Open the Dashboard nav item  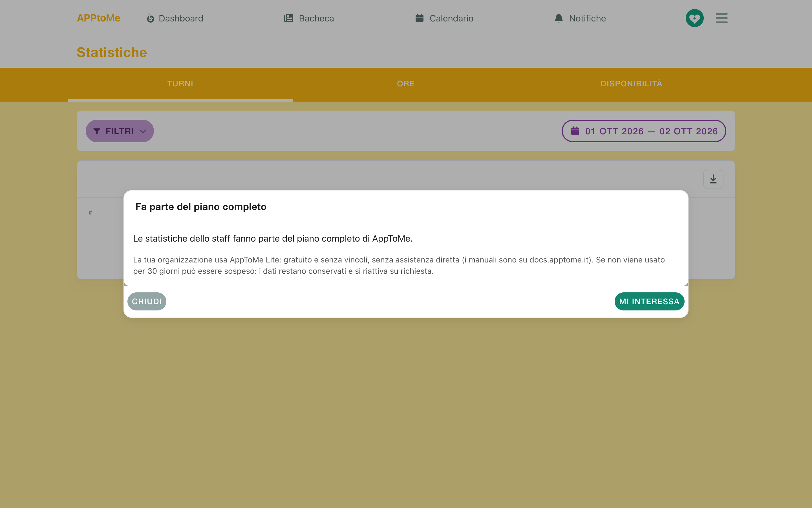[175, 18]
